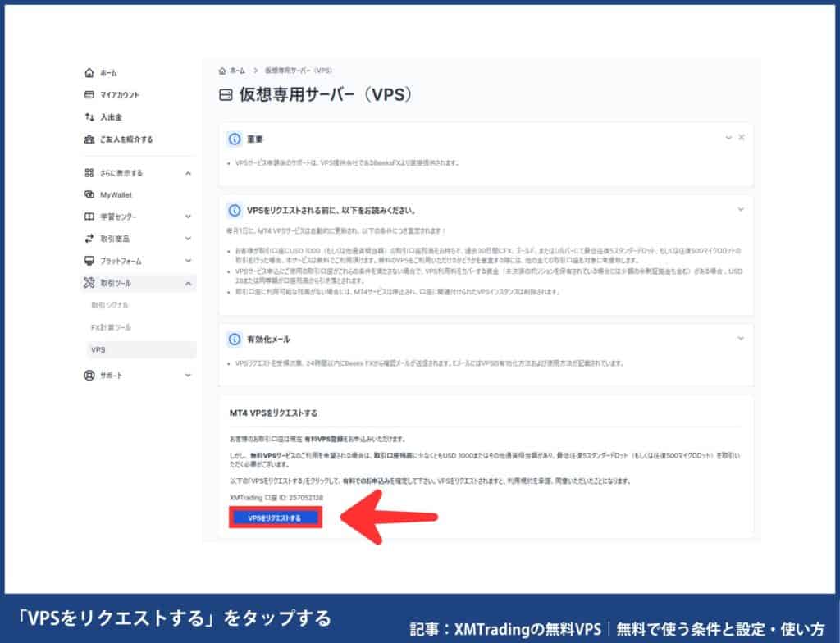The image size is (840, 643).
Task: Click the info icon beside 有効化メール
Action: [235, 340]
